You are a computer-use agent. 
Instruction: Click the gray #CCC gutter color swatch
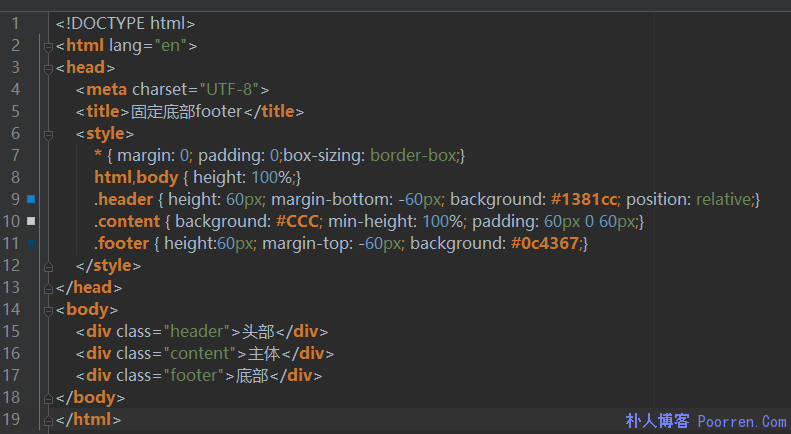click(31, 221)
